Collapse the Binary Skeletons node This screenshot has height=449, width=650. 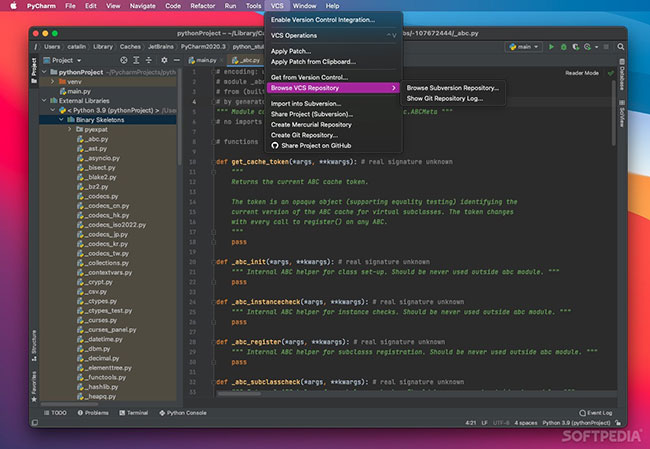(61, 120)
